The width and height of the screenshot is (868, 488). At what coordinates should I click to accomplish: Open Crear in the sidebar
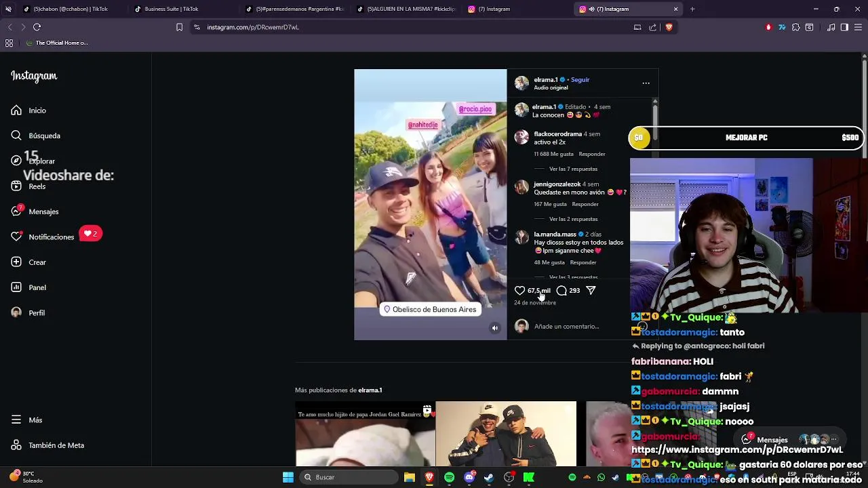tap(28, 262)
